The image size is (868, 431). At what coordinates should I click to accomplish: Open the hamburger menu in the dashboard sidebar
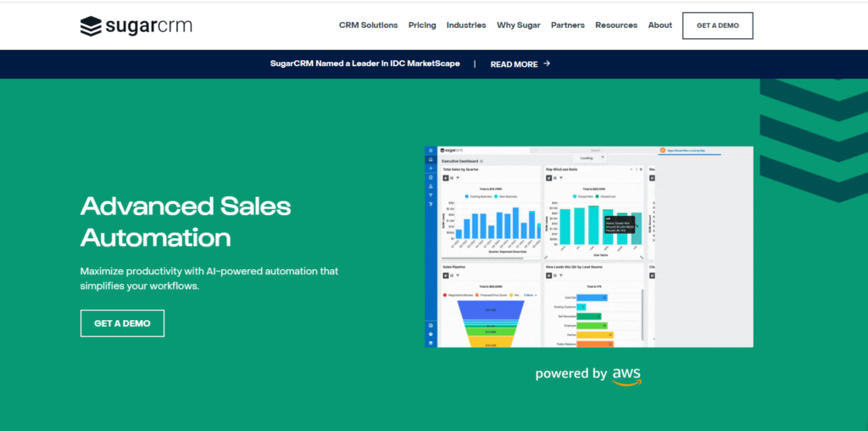[x=431, y=151]
